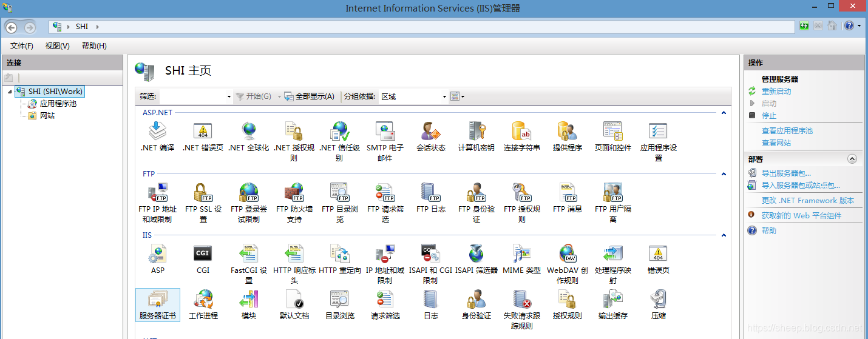Viewport: 868px width, 339px height.
Task: Click the 查看应用程序池 link
Action: click(x=787, y=130)
